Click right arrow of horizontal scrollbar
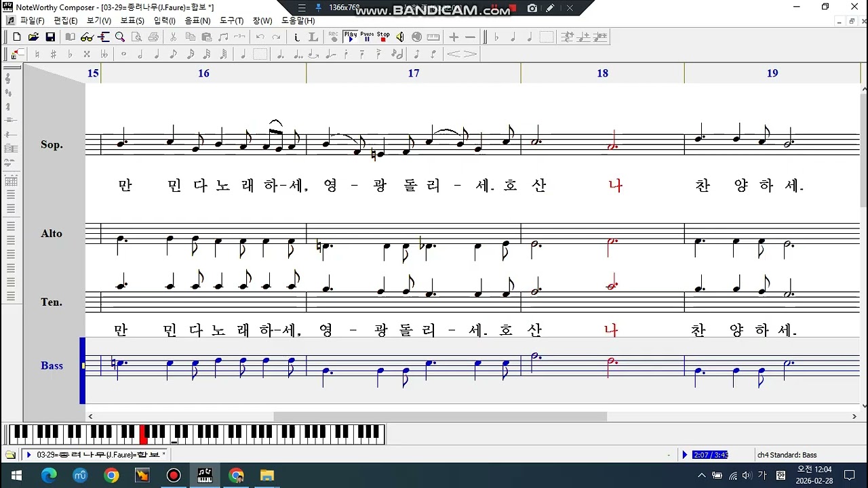This screenshot has height=488, width=868. coord(854,416)
